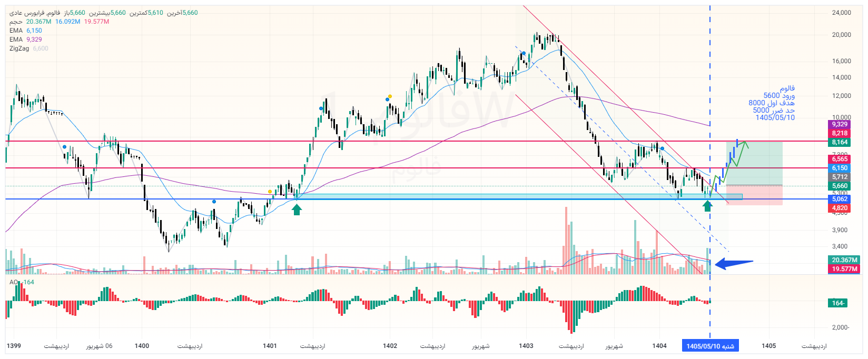Click the 16,000 price scale value
Viewport: 868px width, 359px height.
tap(841, 61)
